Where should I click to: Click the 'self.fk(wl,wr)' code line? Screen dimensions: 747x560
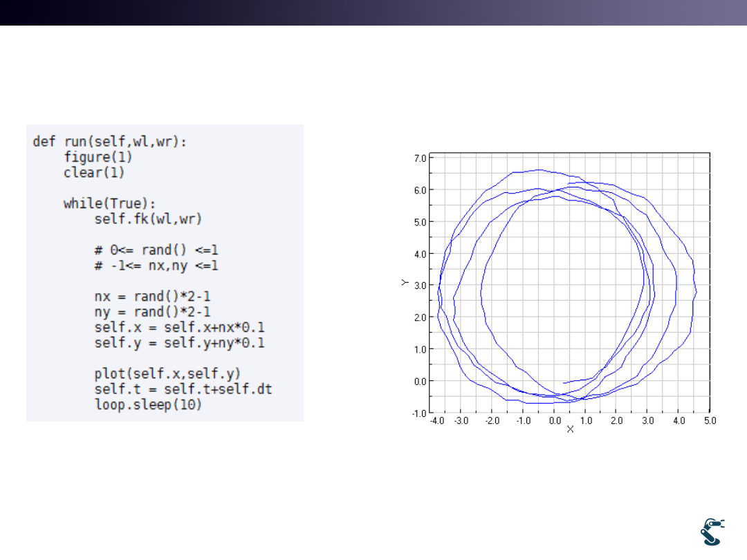(148, 219)
